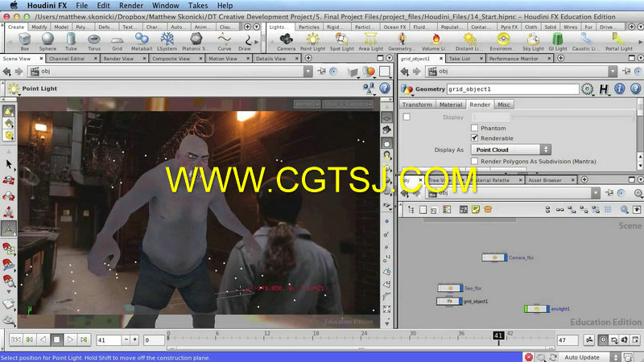Stop timeline playback

tap(56, 339)
